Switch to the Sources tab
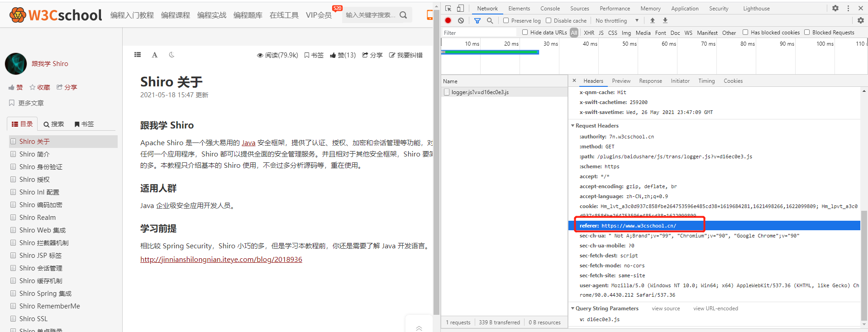This screenshot has height=332, width=868. coord(580,9)
